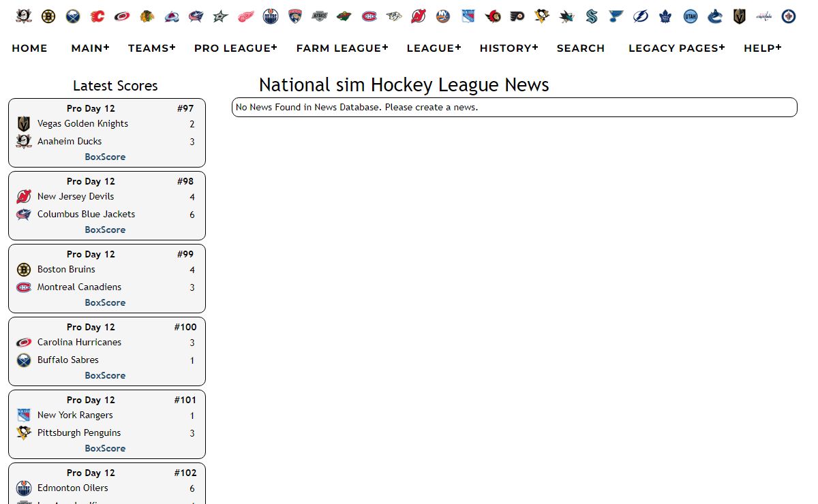Select the Dallas Stars logo in top strip
This screenshot has height=504, width=818.
click(221, 16)
